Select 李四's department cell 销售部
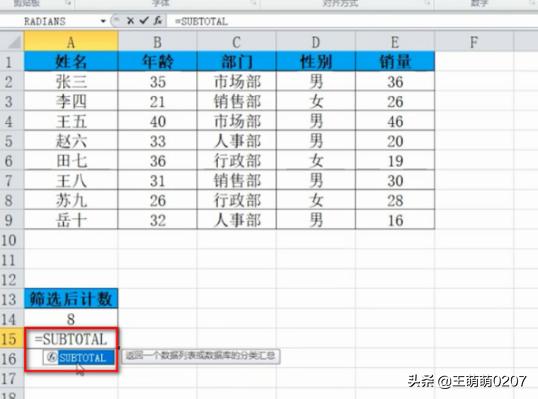 point(237,101)
